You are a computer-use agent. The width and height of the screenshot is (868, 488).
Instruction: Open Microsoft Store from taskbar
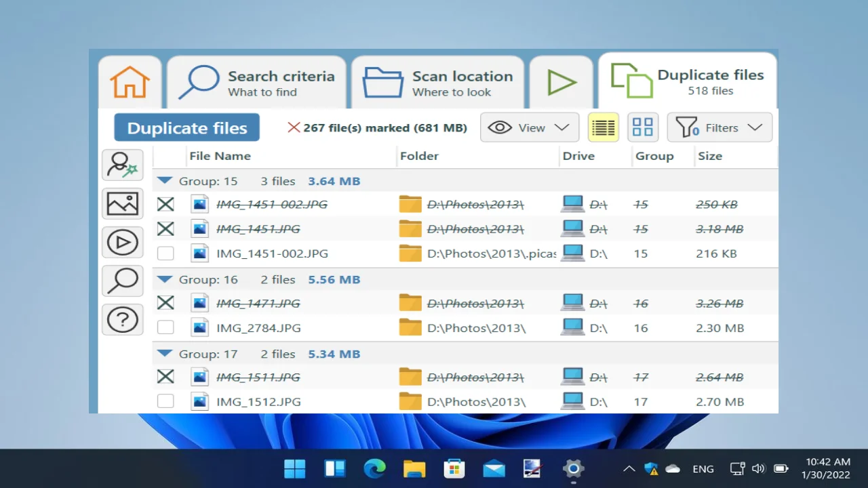point(454,468)
